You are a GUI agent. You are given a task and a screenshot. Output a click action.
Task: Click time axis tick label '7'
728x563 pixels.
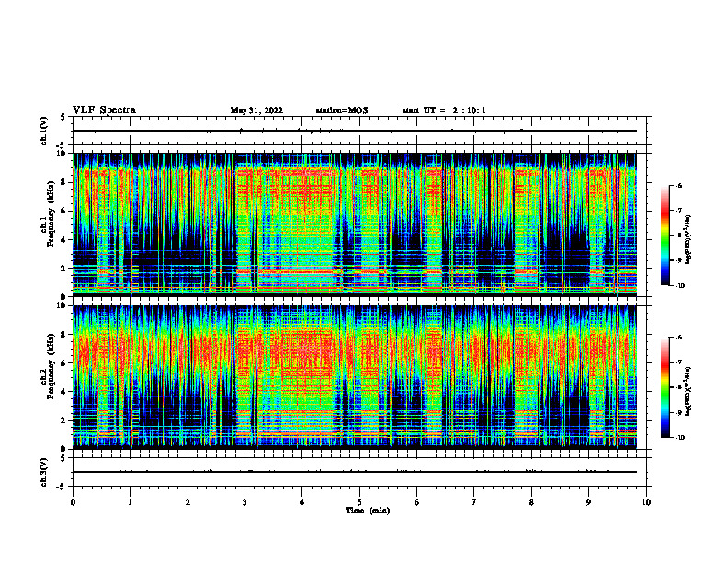(474, 502)
